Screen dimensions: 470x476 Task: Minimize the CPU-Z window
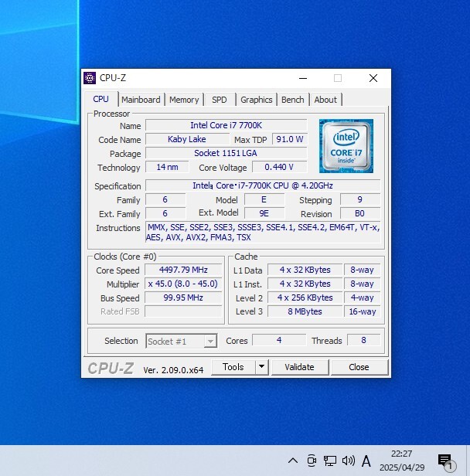click(x=303, y=78)
